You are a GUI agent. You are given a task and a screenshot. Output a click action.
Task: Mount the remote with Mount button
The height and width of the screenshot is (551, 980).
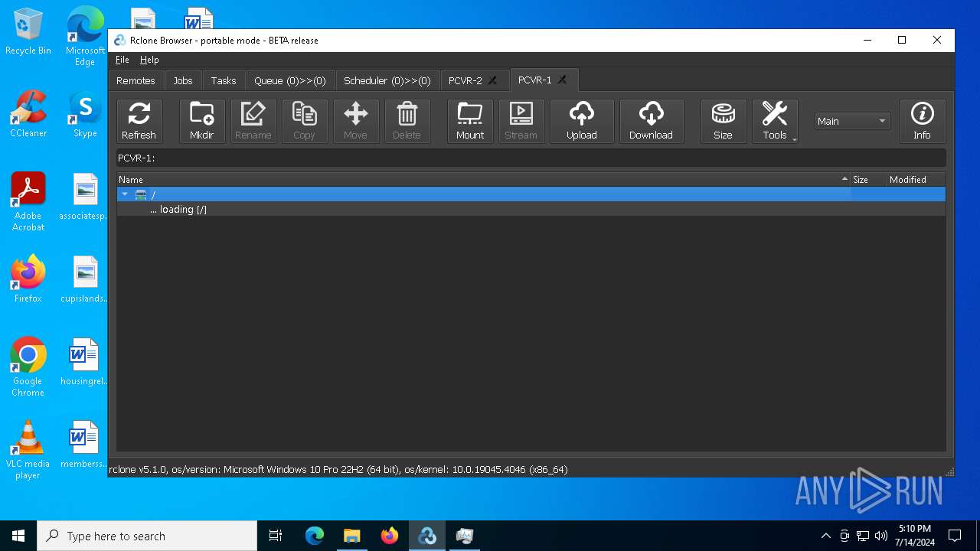(470, 121)
